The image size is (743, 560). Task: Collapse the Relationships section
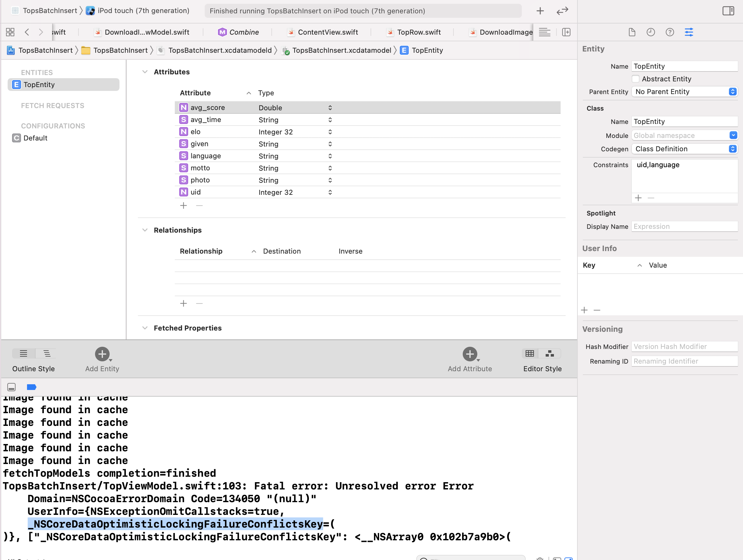tap(145, 230)
